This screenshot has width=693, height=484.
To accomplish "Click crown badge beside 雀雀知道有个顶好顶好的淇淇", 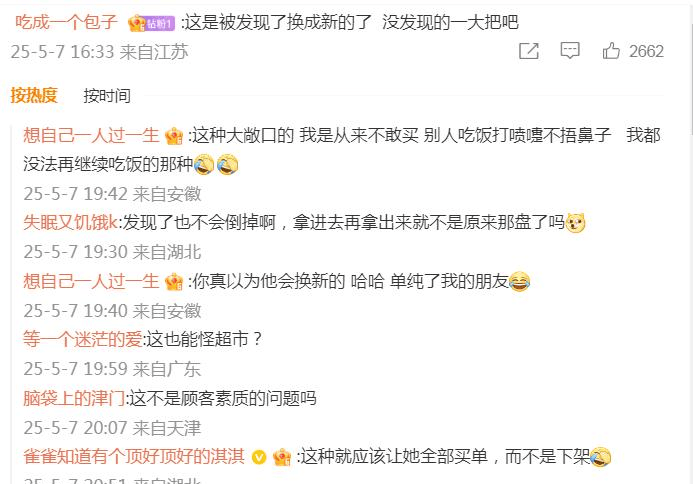I will [x=282, y=457].
